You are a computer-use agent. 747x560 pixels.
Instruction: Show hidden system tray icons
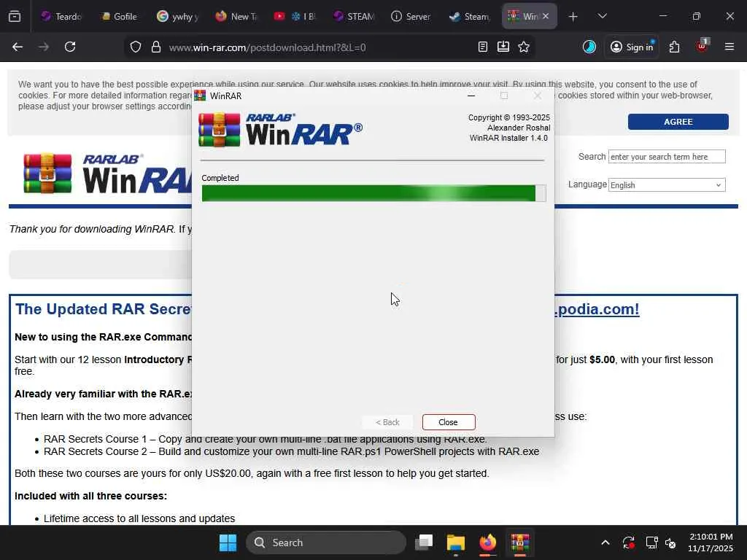[x=605, y=542]
